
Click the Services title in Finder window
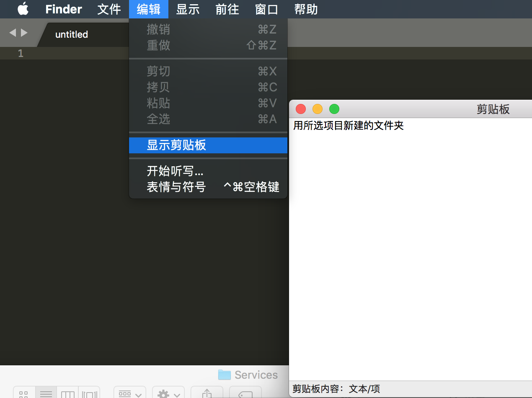[x=256, y=375]
